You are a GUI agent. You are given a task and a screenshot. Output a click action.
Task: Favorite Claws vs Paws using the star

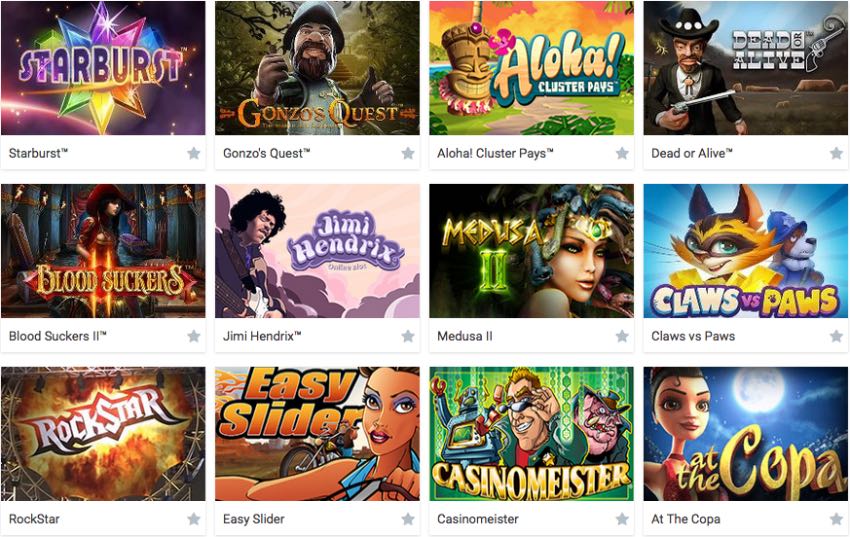(836, 336)
